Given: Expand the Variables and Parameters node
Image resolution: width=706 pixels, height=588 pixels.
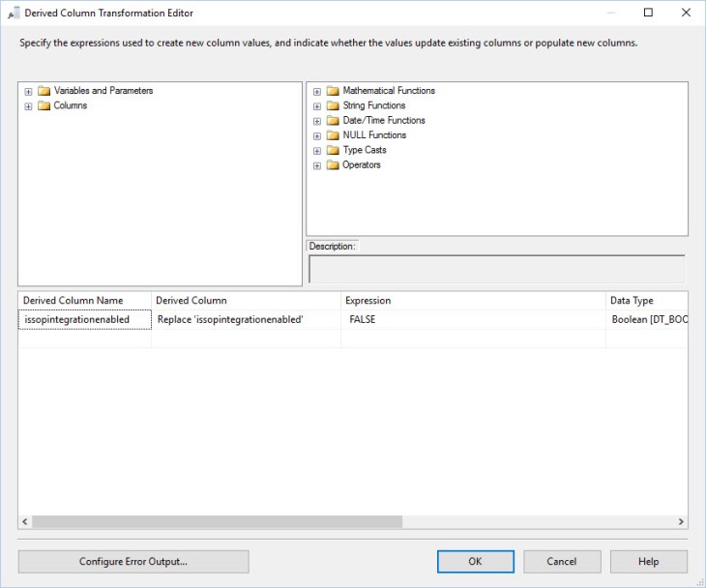Looking at the screenshot, I should click(29, 91).
